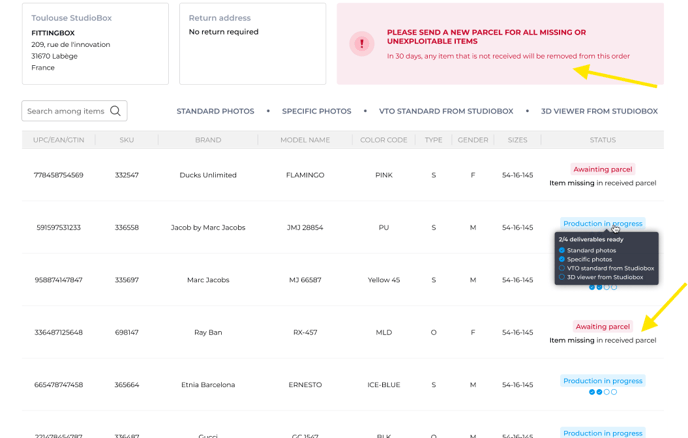Toggle 3D viewer from Studiobox checkbox
The image size is (688, 438).
562,277
